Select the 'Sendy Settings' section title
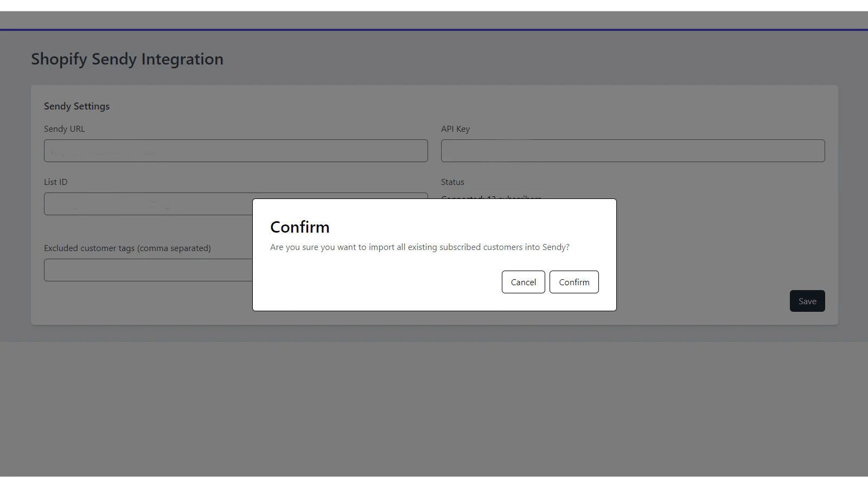Screen dimensions: 868x488 tap(76, 106)
